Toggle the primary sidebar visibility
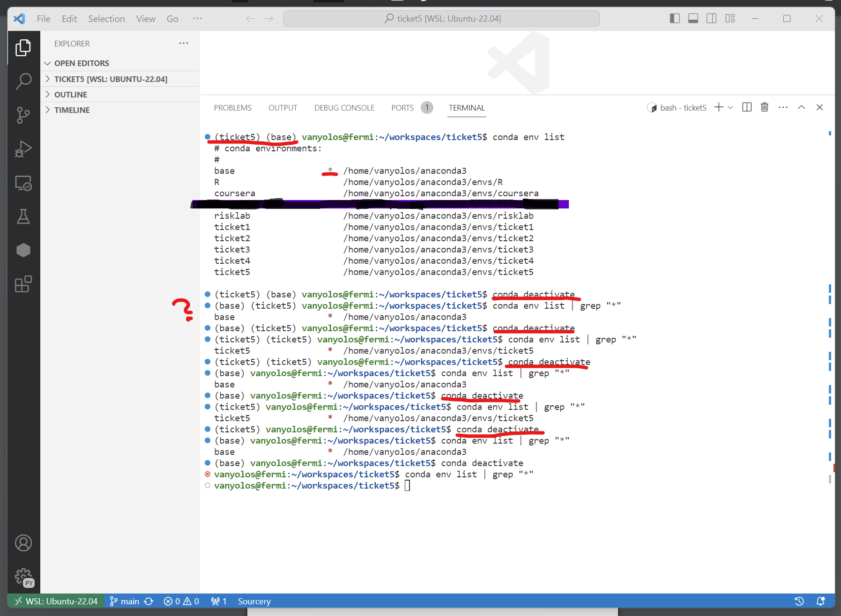841x616 pixels. coord(675,18)
